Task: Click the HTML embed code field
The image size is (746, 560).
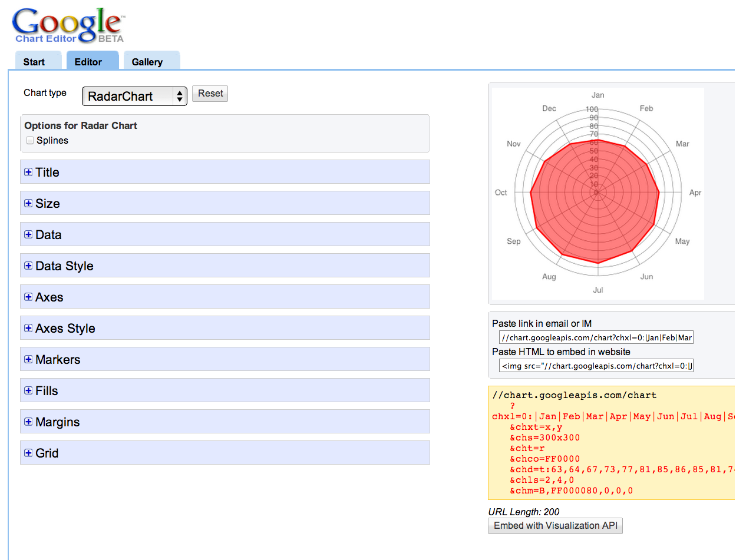Action: coord(596,366)
